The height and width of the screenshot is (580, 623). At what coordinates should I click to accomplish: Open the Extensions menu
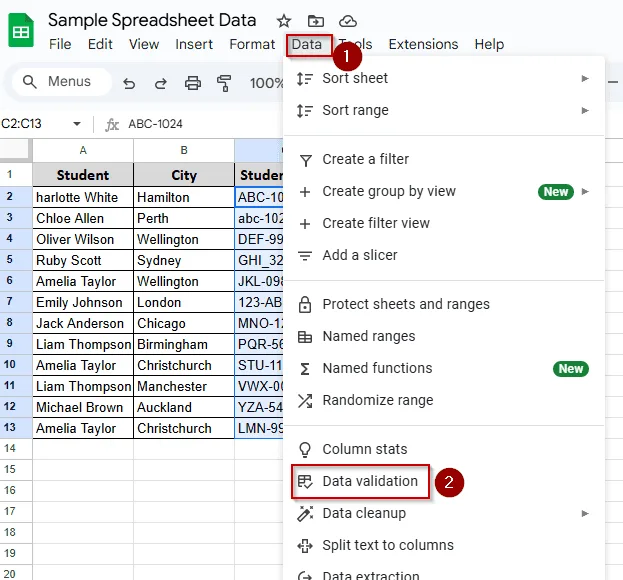coord(423,44)
